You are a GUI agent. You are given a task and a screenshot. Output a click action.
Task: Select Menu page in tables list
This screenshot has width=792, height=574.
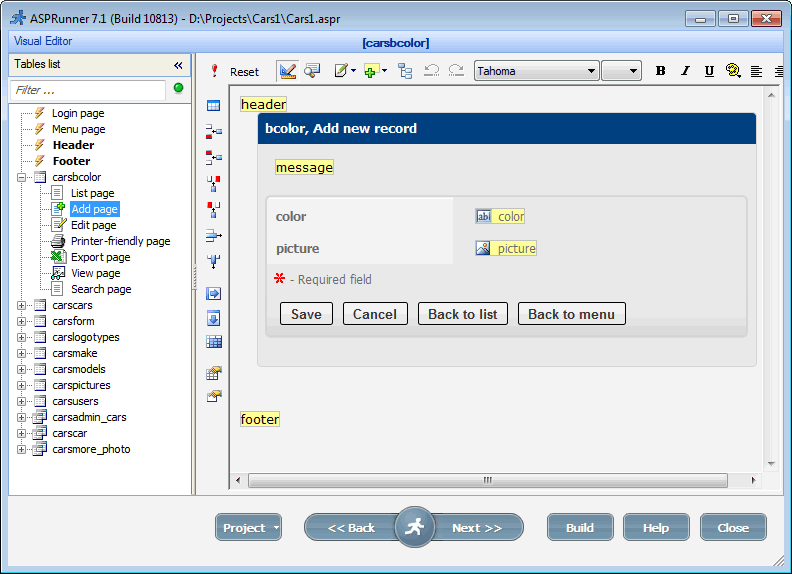(78, 129)
